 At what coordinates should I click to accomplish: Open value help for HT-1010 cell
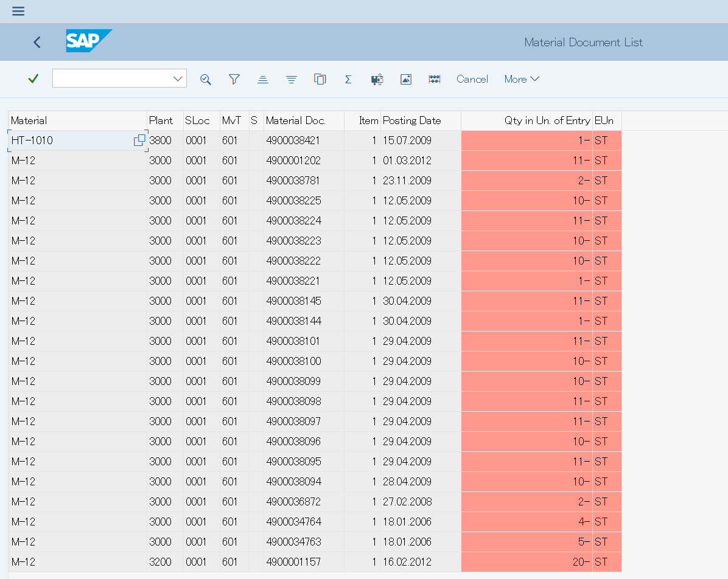coord(139,140)
